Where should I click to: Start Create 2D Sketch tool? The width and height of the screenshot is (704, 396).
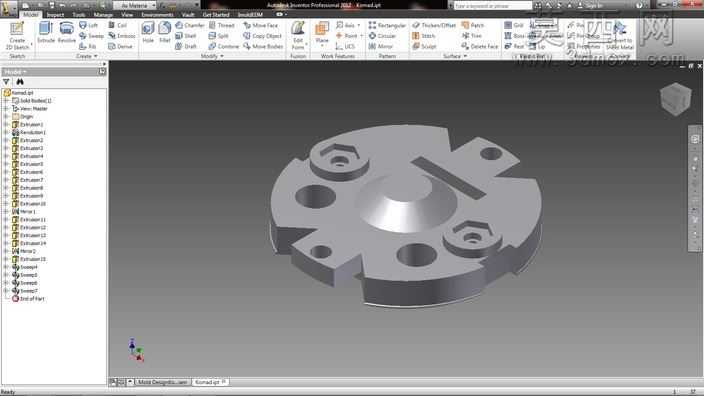pos(17,35)
